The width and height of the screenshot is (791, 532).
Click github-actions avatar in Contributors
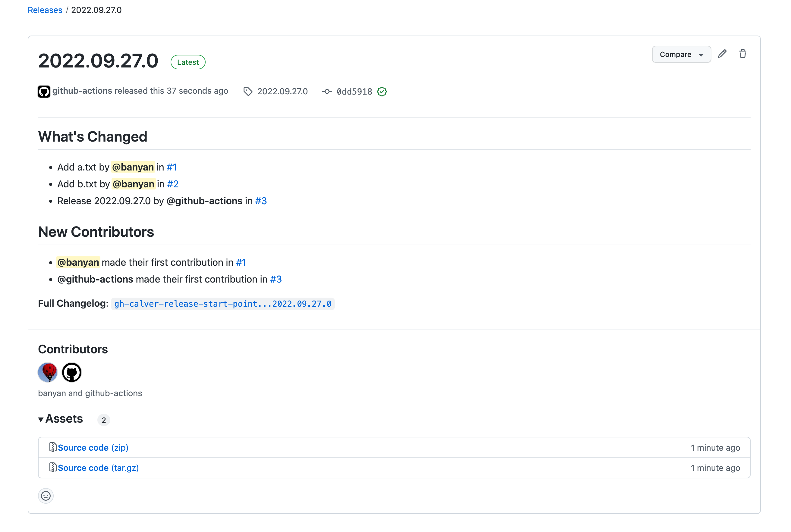pyautogui.click(x=72, y=372)
